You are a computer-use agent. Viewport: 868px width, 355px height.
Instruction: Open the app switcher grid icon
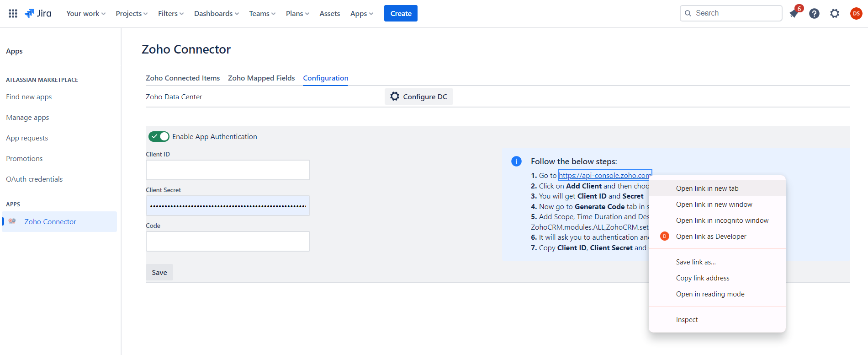click(13, 14)
